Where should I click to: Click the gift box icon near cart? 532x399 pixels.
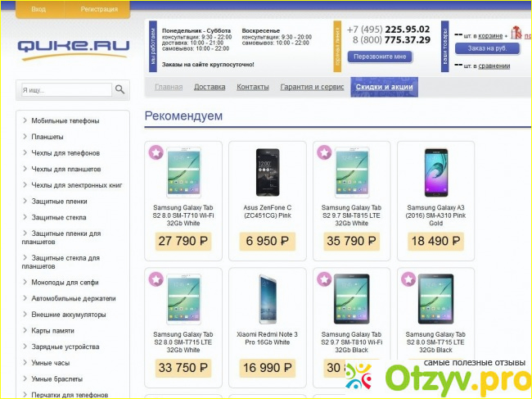click(x=516, y=33)
